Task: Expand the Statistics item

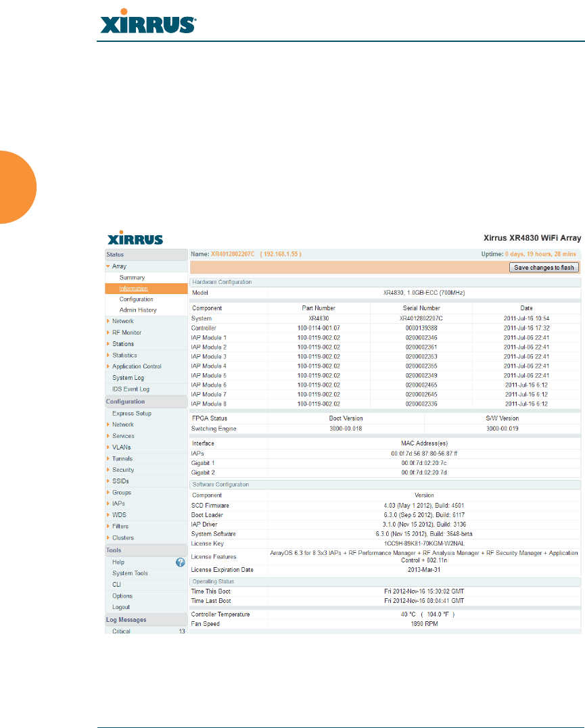Action: [108, 355]
